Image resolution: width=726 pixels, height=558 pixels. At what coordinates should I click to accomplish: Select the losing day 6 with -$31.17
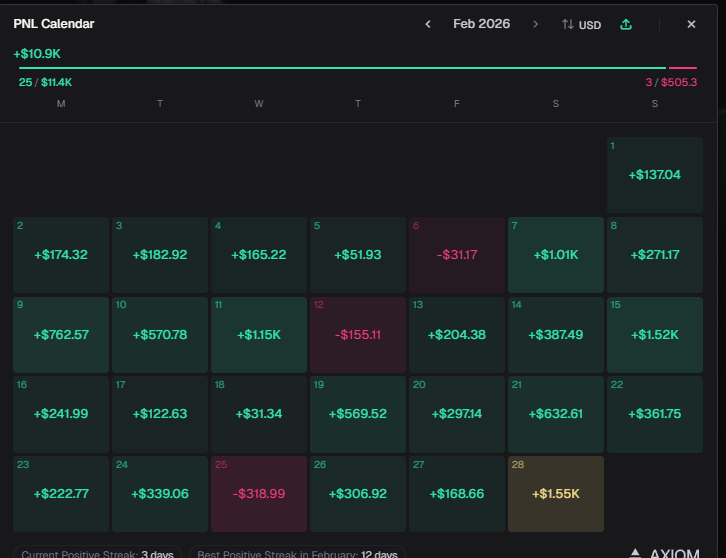[457, 255]
